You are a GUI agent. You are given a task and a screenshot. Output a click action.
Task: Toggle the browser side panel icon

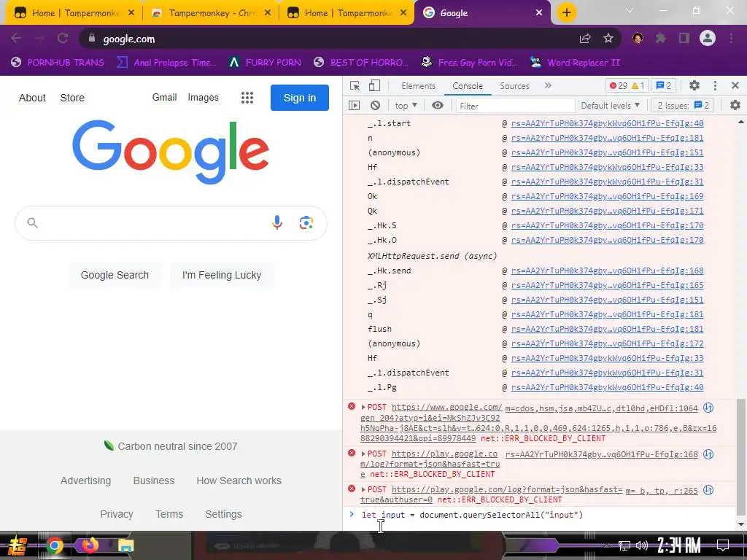click(684, 38)
